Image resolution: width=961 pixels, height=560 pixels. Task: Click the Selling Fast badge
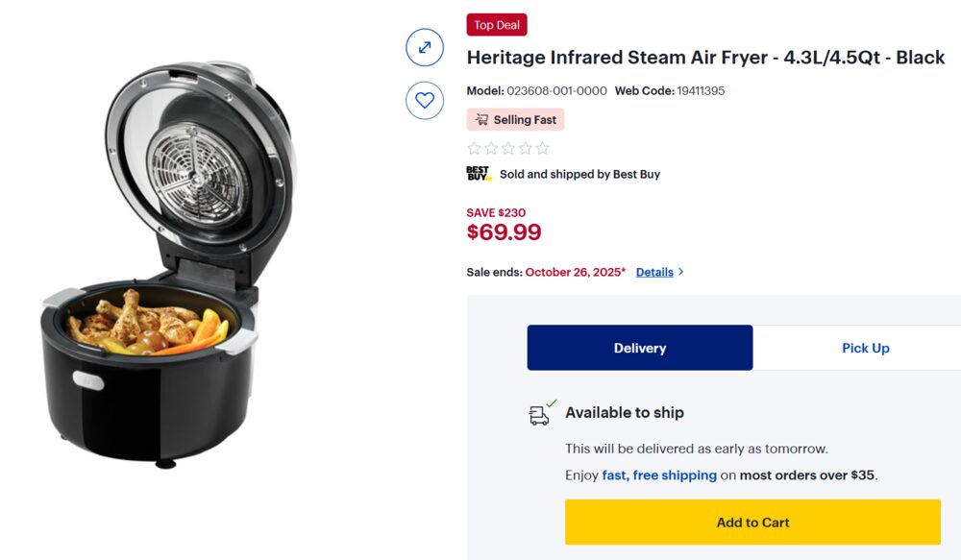pyautogui.click(x=516, y=119)
